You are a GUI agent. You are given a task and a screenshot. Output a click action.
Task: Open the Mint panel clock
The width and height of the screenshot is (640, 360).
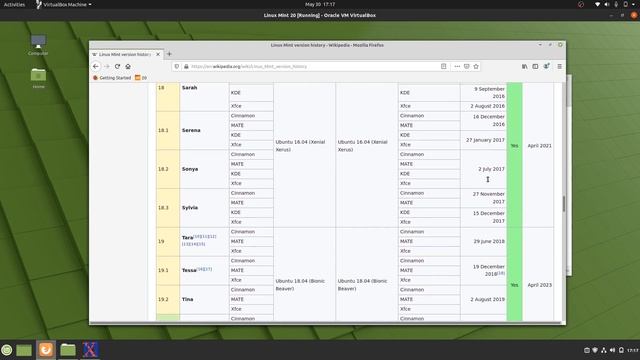[x=633, y=350]
